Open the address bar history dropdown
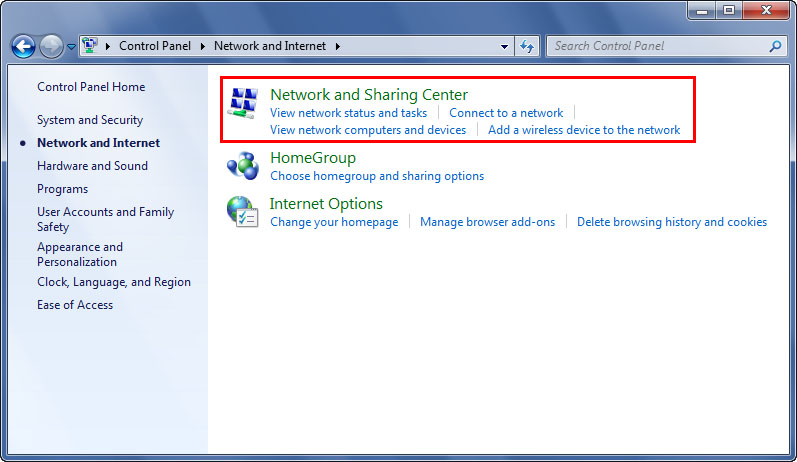797x462 pixels. pos(504,46)
